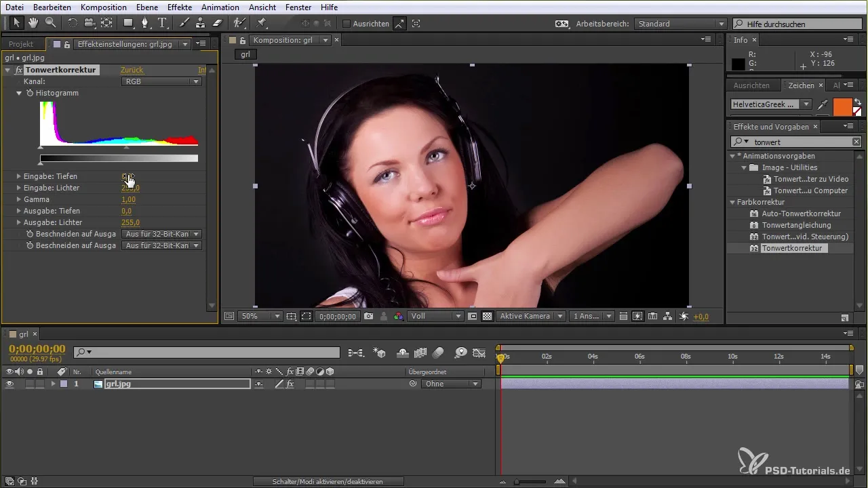The width and height of the screenshot is (868, 488).
Task: Open the 50% magnification dropdown
Action: click(x=260, y=317)
